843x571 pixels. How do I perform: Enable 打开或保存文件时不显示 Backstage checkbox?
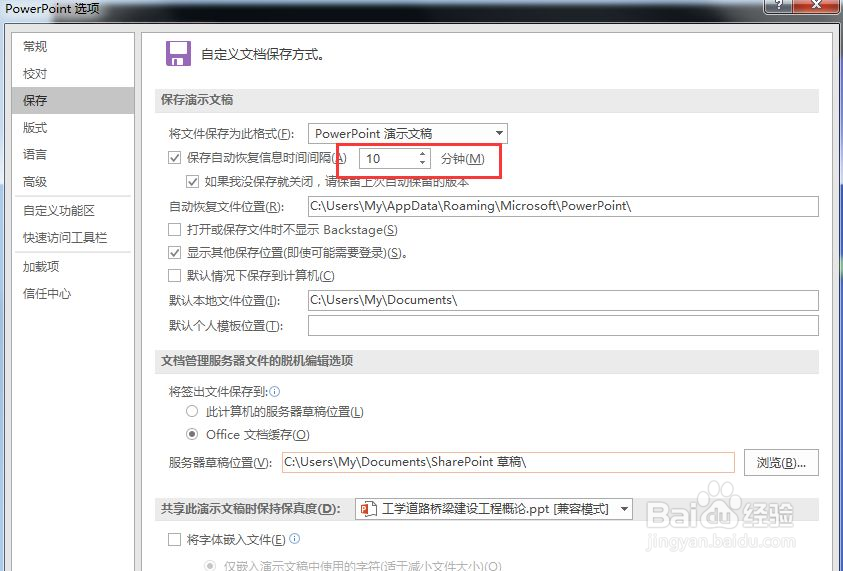[174, 230]
